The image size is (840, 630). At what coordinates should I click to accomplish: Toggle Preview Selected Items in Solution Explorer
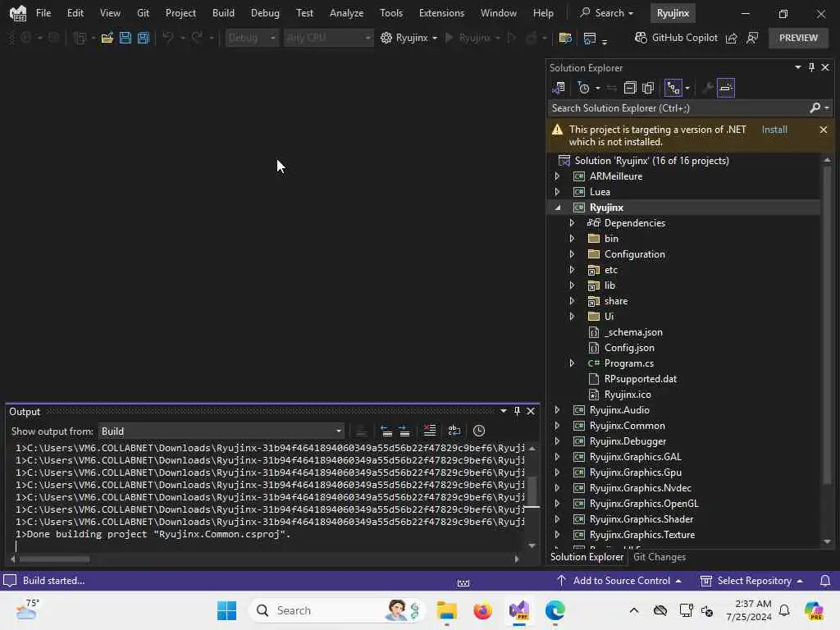[x=726, y=88]
